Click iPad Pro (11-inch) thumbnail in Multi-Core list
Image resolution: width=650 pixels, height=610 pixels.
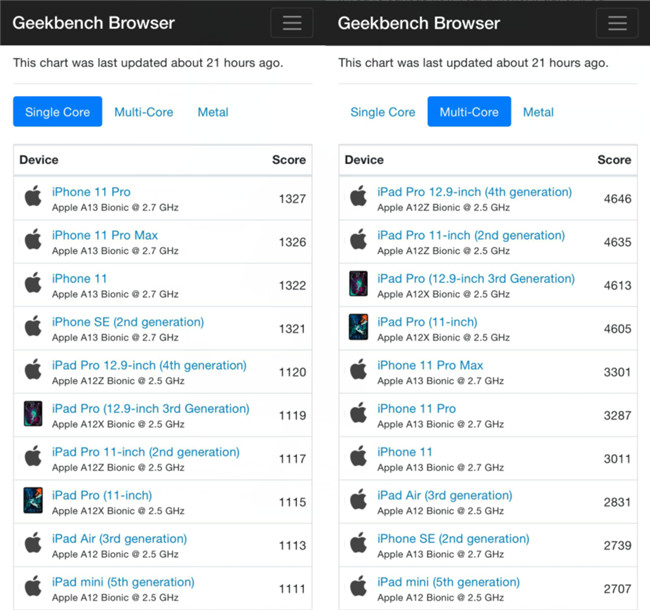click(x=359, y=327)
